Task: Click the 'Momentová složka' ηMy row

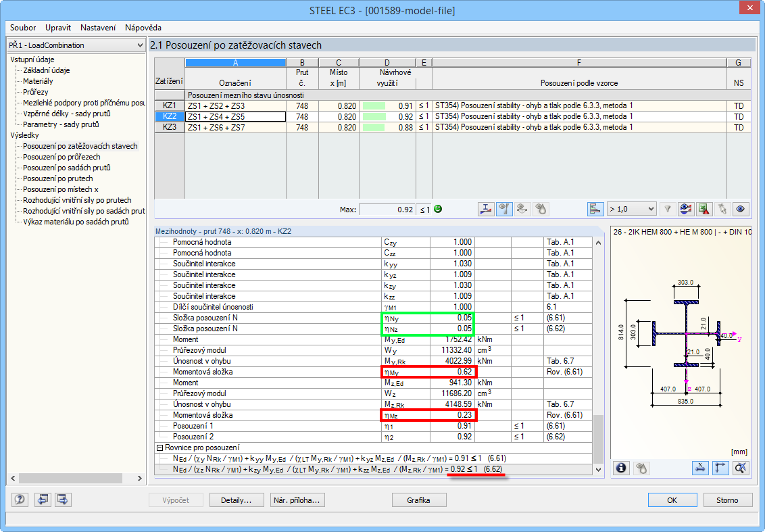Action: pos(373,372)
